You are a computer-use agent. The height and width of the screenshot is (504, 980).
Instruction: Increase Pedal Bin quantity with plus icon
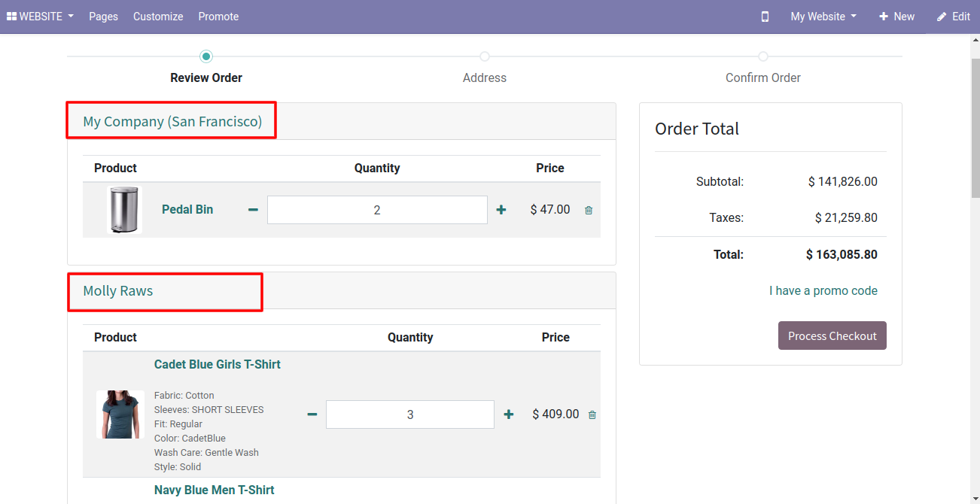(501, 210)
